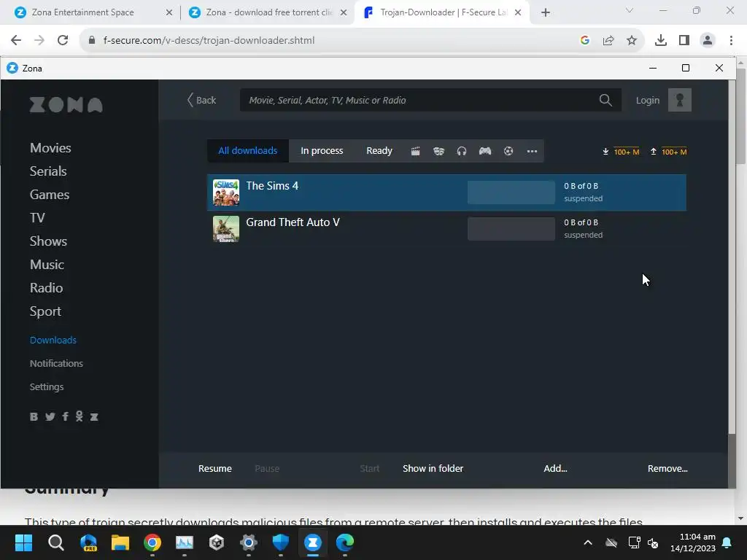
Task: Click Grand Theft Auto V progress bar
Action: (511, 229)
